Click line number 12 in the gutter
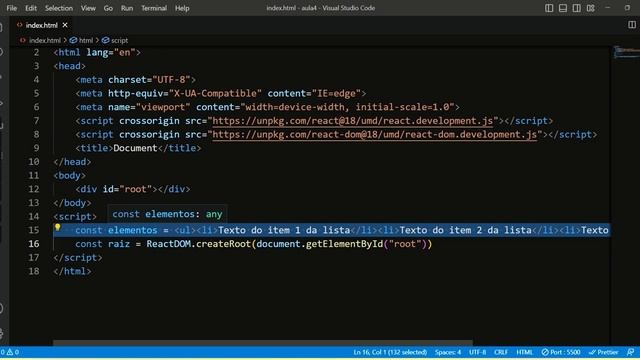The height and width of the screenshot is (360, 640). 33,189
